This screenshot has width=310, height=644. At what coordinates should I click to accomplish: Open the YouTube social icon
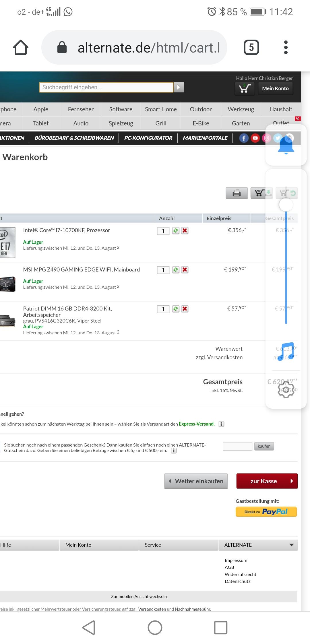(255, 138)
